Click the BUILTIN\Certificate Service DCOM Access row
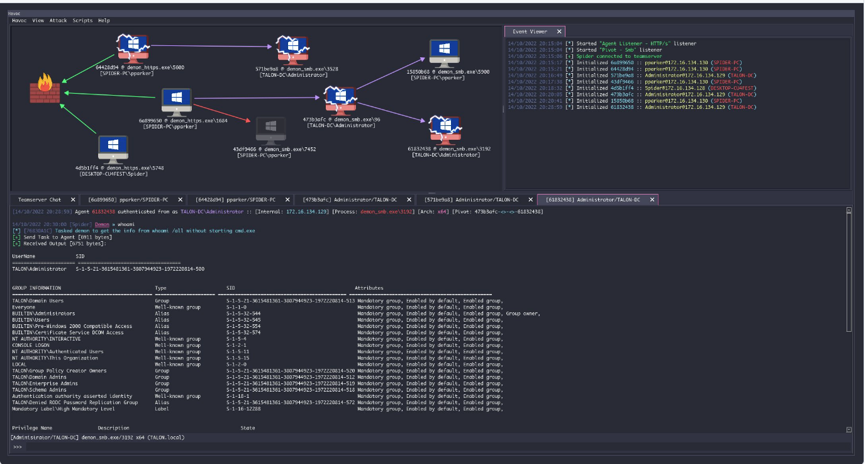 click(x=258, y=332)
